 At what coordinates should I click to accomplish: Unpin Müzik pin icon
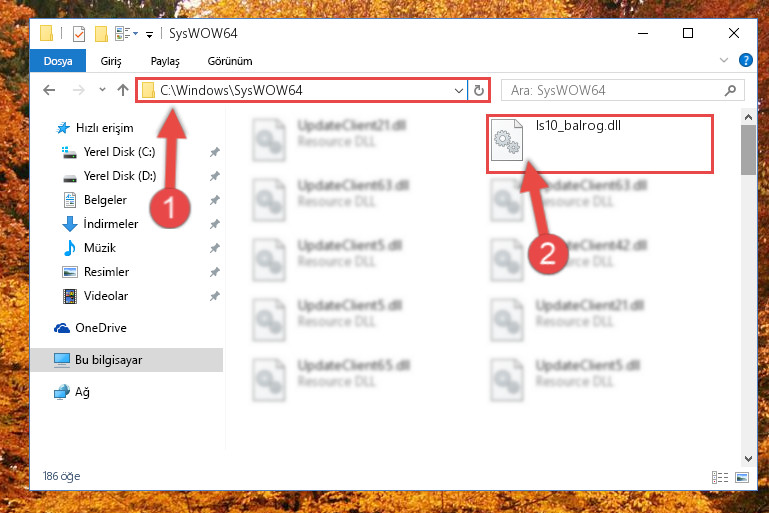pos(214,248)
